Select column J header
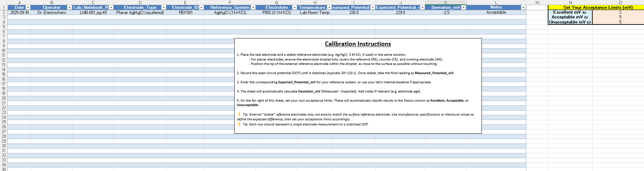644x171 pixels. point(400,2)
